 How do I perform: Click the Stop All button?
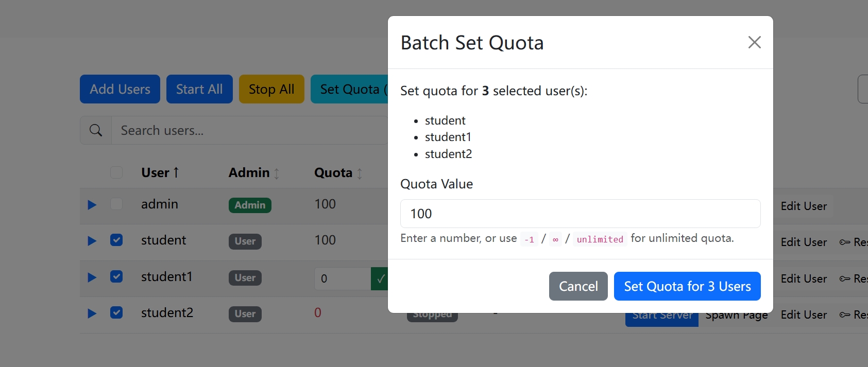(x=271, y=89)
